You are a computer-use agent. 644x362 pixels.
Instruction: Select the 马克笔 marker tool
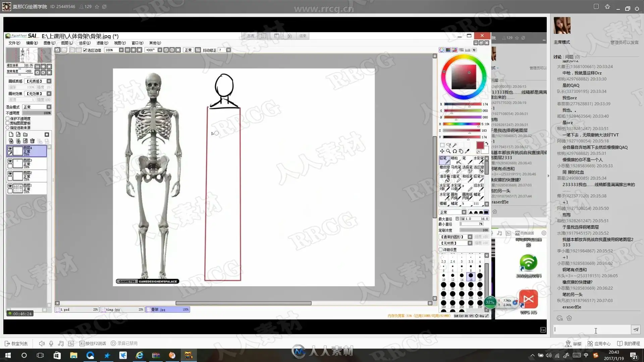456,169
